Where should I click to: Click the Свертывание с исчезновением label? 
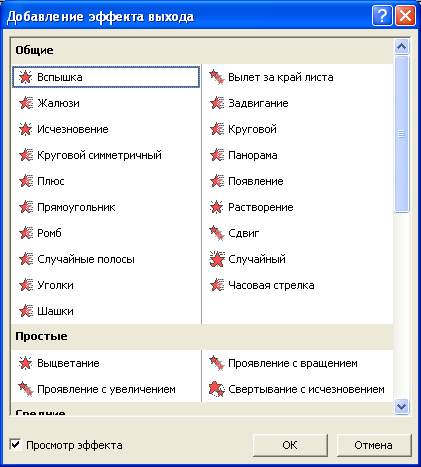tap(306, 389)
